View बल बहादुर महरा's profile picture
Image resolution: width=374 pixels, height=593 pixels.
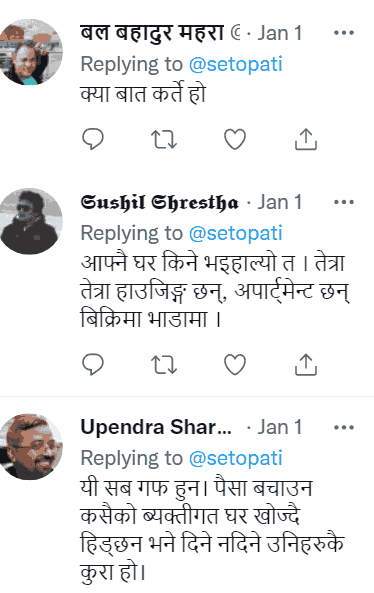coord(30,52)
